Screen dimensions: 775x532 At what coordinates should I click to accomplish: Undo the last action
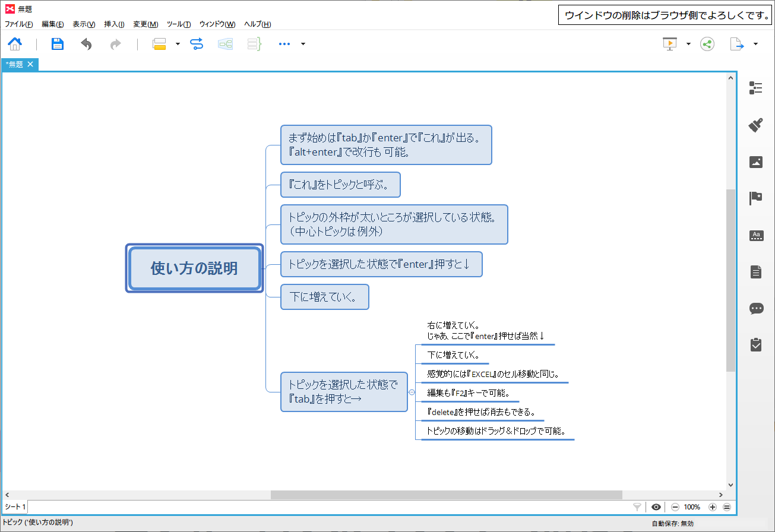point(87,44)
